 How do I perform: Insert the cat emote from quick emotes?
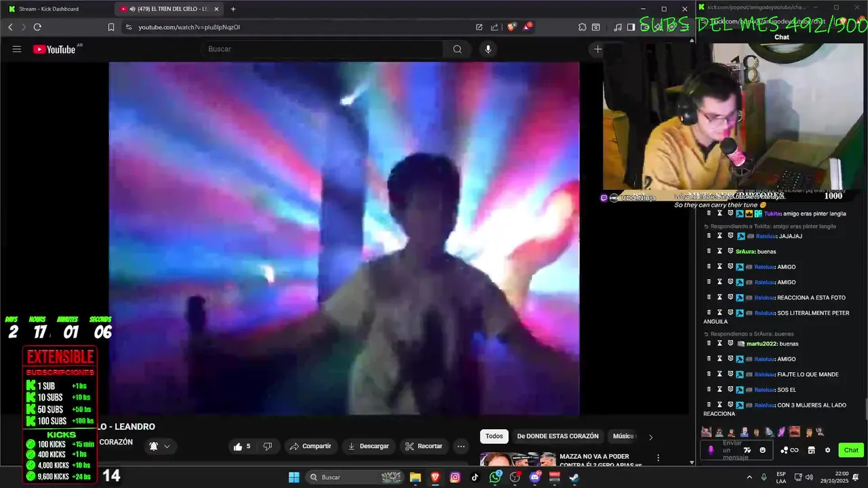[x=706, y=432]
